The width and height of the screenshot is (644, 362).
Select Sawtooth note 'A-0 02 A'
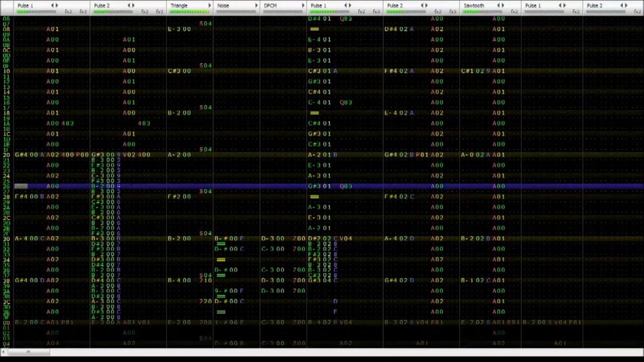pyautogui.click(x=475, y=155)
